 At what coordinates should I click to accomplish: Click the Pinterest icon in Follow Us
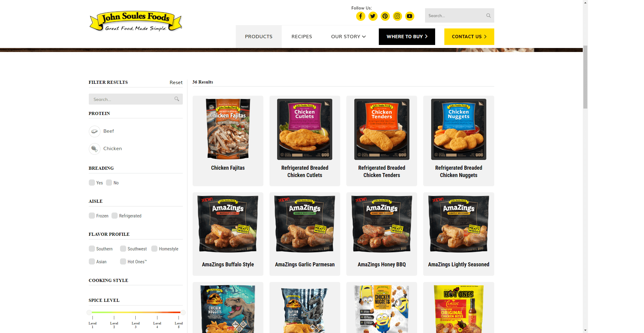click(x=385, y=16)
